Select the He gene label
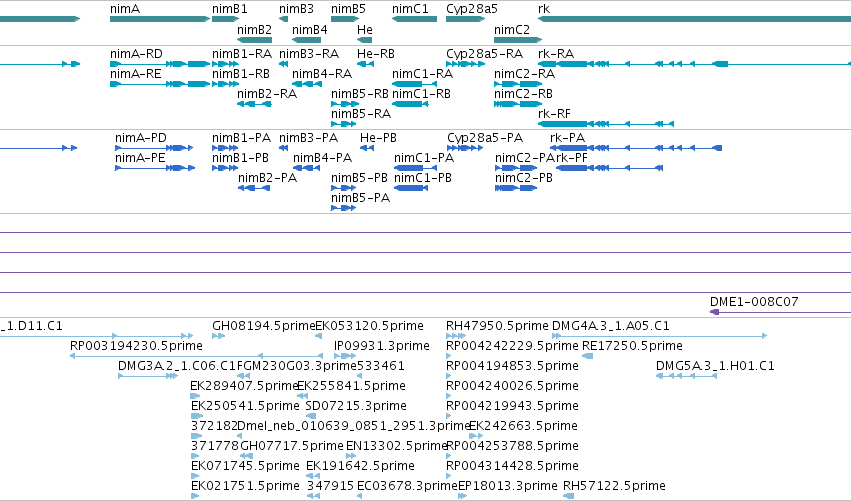851x501 pixels. coord(365,30)
